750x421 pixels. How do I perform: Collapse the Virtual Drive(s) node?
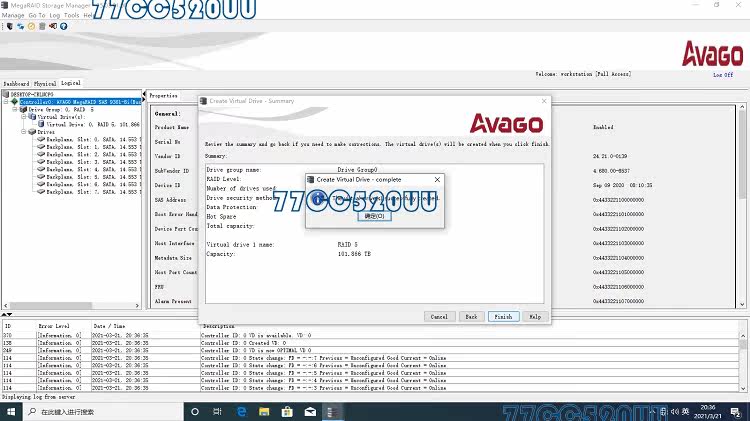[23, 117]
